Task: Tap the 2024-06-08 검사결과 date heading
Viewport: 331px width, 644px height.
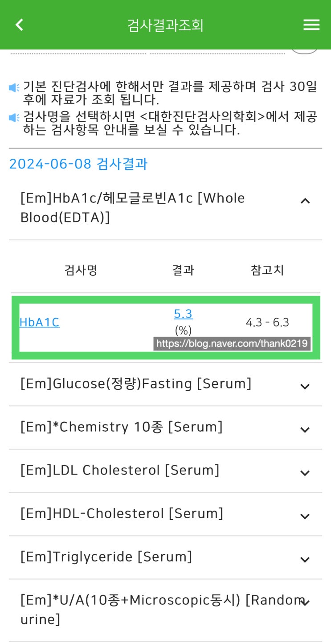Action: point(78,164)
